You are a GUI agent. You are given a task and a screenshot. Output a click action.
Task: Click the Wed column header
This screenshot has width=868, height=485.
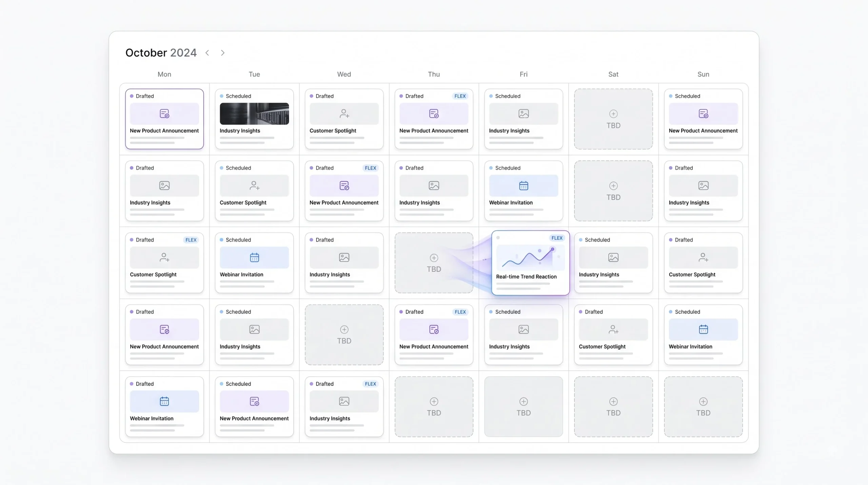pos(344,74)
